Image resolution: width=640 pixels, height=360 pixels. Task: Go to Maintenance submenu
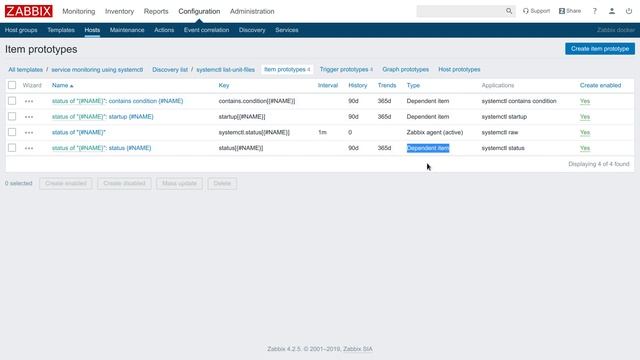tap(127, 30)
